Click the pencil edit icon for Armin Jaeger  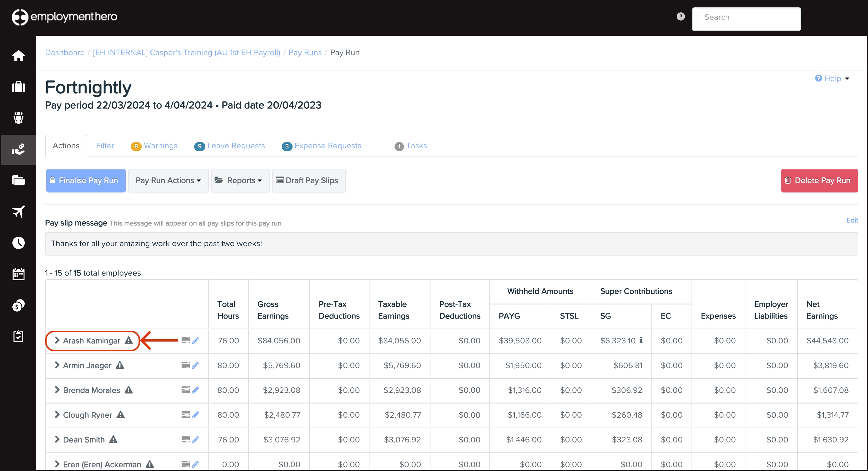(x=195, y=365)
